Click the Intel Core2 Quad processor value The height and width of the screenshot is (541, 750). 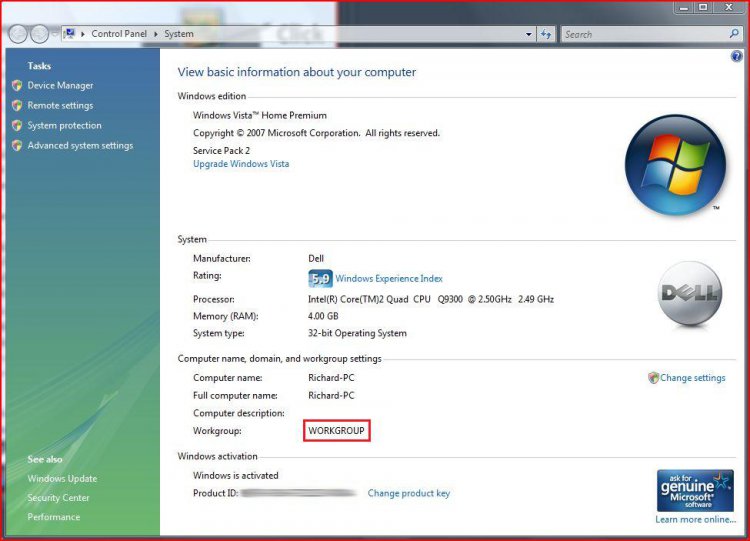(x=431, y=299)
